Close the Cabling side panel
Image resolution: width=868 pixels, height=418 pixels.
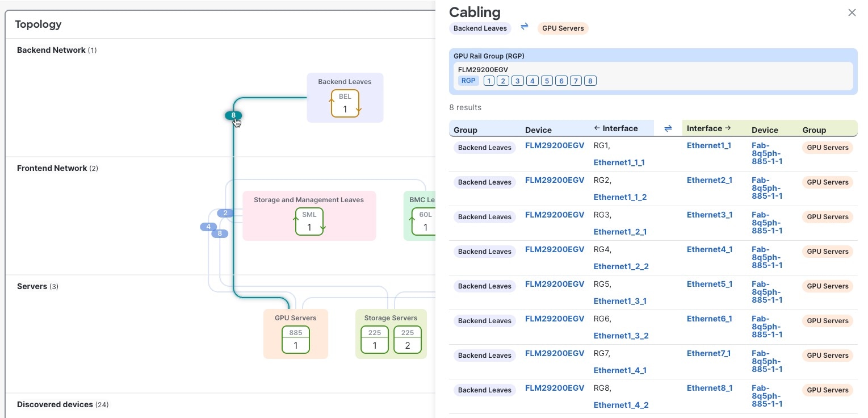(852, 12)
